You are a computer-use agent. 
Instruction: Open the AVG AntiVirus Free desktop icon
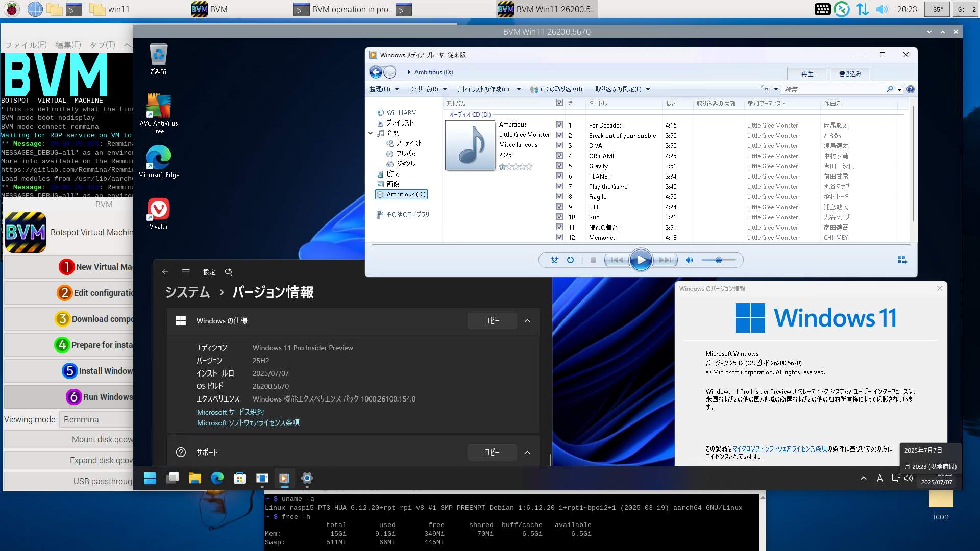pos(159,114)
